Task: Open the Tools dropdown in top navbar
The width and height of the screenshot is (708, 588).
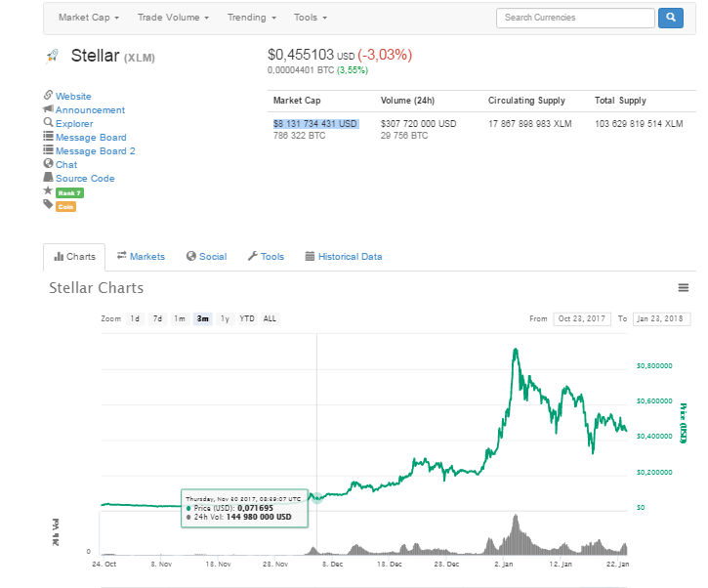Action: click(x=311, y=18)
